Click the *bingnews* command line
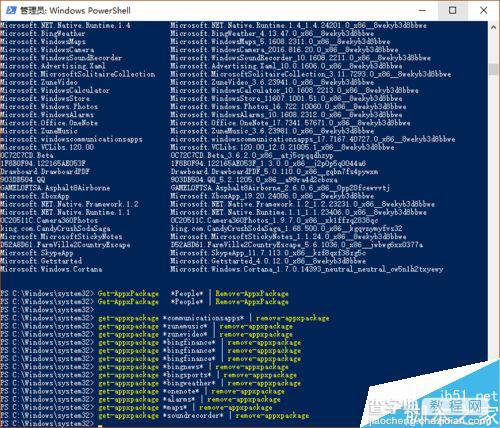The height and width of the screenshot is (428, 500). point(144,367)
